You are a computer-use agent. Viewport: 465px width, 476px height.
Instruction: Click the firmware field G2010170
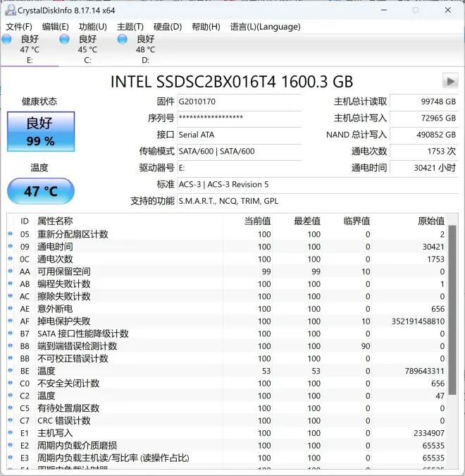(239, 102)
